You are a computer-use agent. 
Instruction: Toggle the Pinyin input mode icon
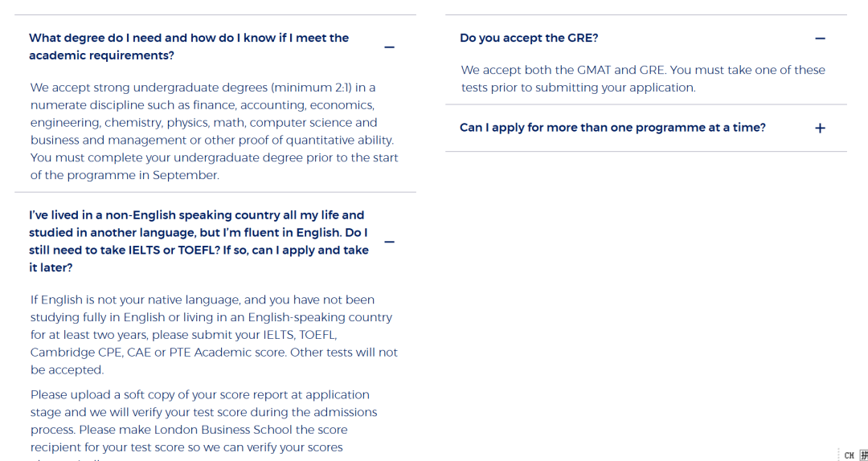coord(863,455)
